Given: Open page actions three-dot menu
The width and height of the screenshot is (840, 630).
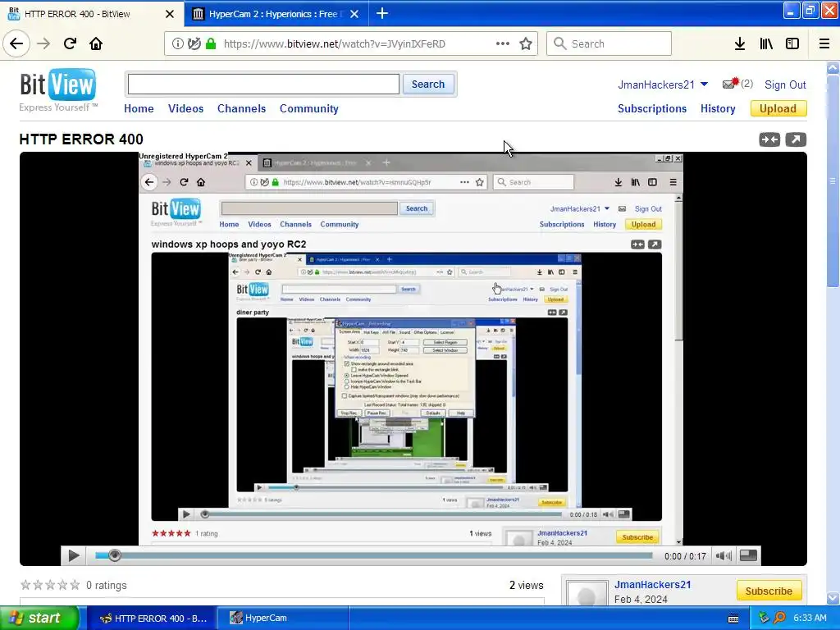Looking at the screenshot, I should click(x=503, y=43).
